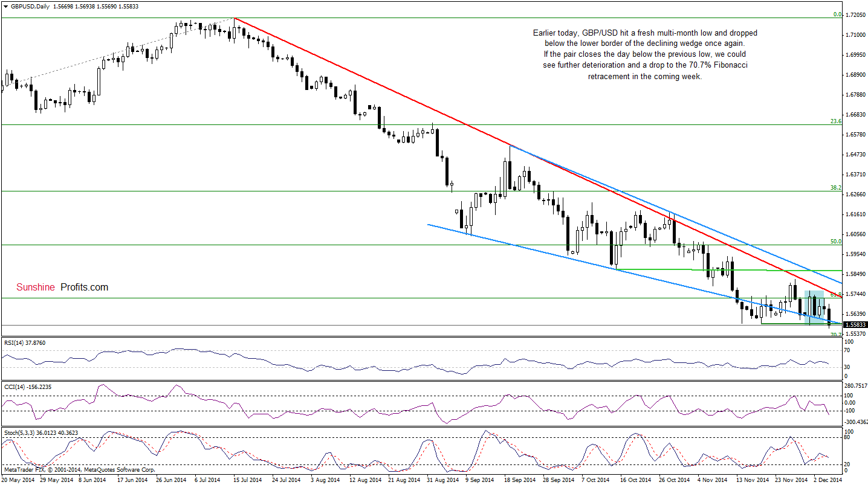Click the 1.6371 price axis label
This screenshot has height=485, width=868.
855,174
